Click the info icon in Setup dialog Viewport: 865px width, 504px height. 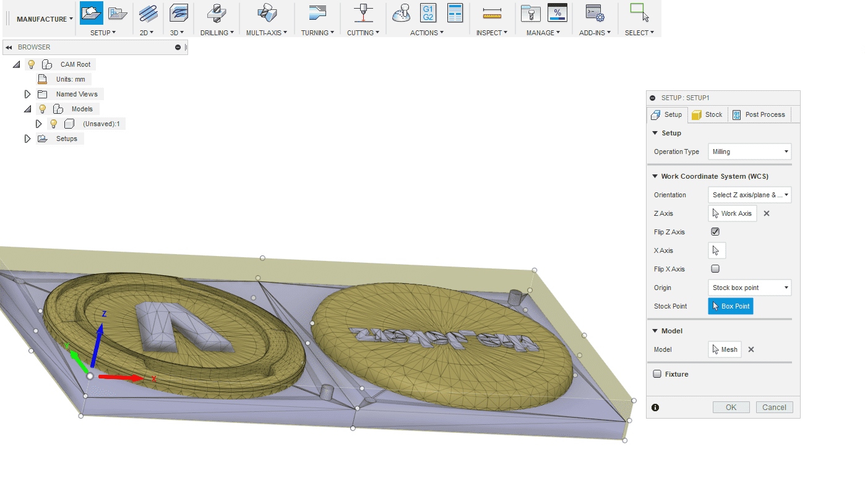655,408
